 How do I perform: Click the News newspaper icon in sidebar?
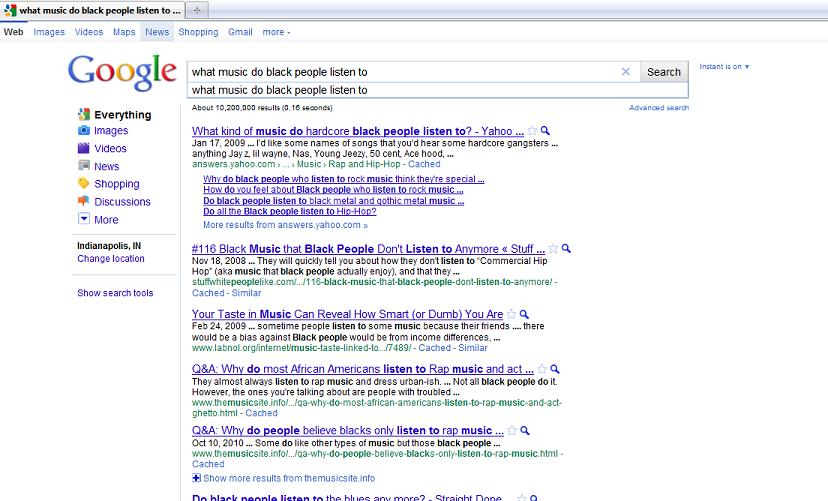pyautogui.click(x=84, y=166)
